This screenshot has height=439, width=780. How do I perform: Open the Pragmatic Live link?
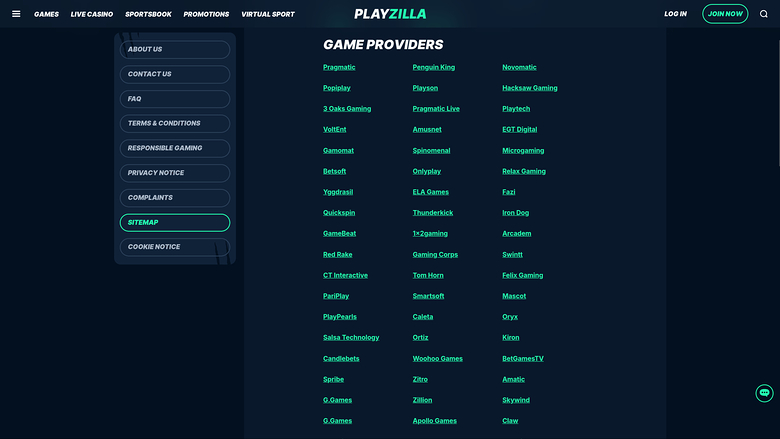[x=436, y=109]
